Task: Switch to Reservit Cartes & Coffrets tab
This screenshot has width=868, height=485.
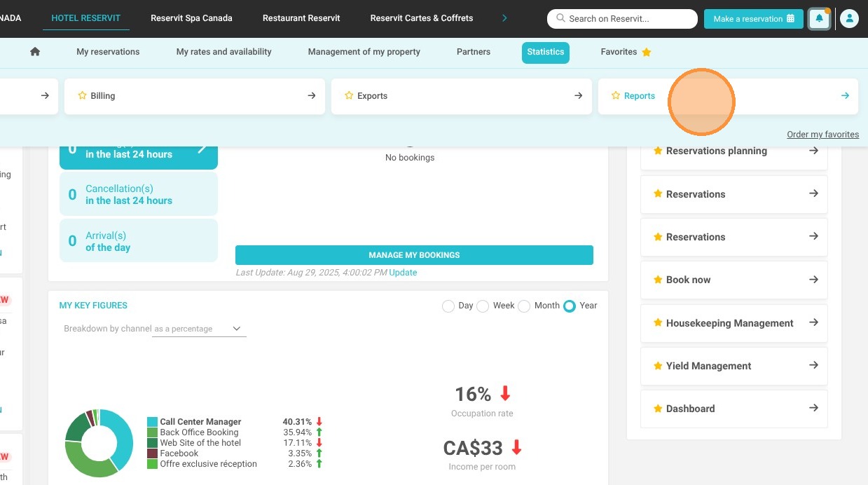Action: click(x=422, y=18)
